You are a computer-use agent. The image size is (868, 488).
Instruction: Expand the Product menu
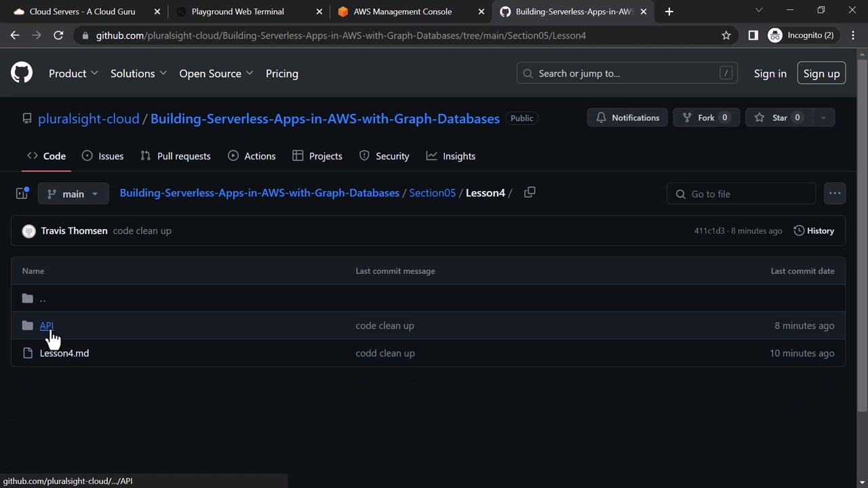(73, 73)
